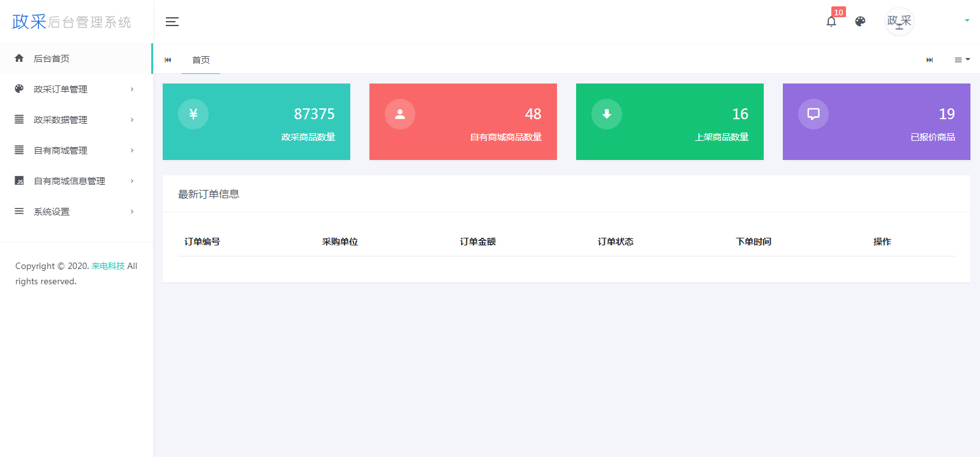This screenshot has width=980, height=457.
Task: Open 政采订单管理 menu
Action: click(x=76, y=89)
